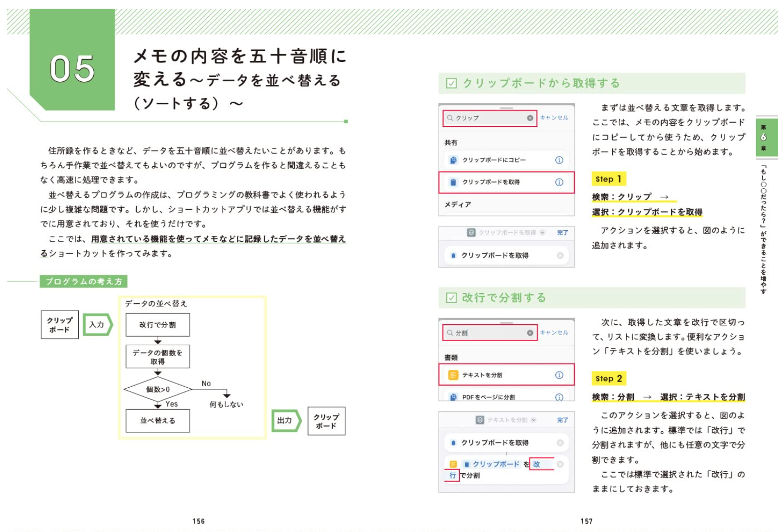Open the 改行 separator parameter
Screen dimensions: 778x532
pyautogui.click(x=536, y=464)
